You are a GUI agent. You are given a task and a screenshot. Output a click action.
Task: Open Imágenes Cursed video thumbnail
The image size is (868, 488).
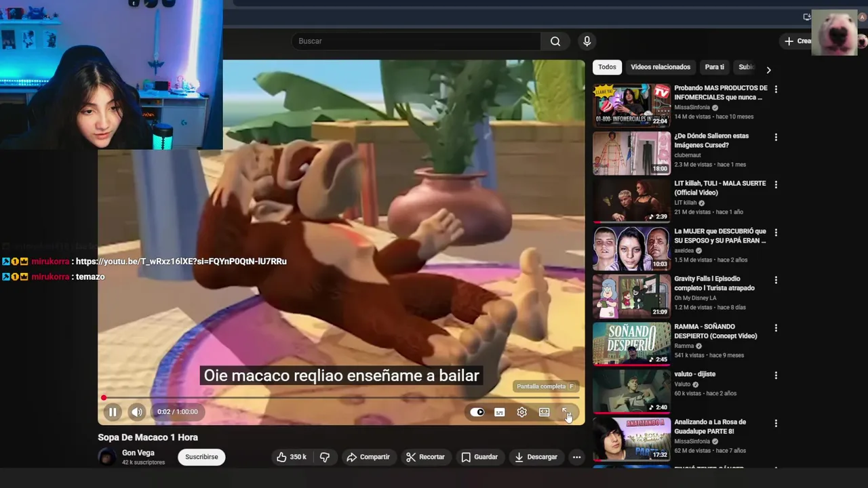click(632, 153)
